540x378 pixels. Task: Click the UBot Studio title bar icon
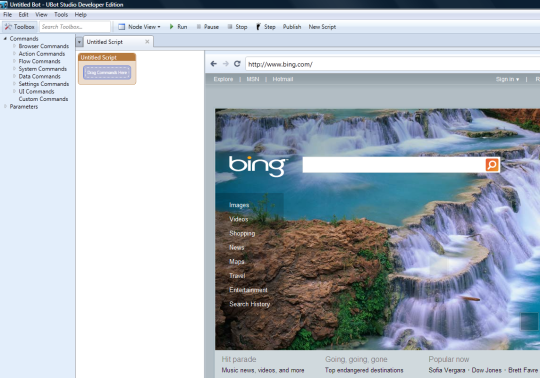[x=4, y=4]
